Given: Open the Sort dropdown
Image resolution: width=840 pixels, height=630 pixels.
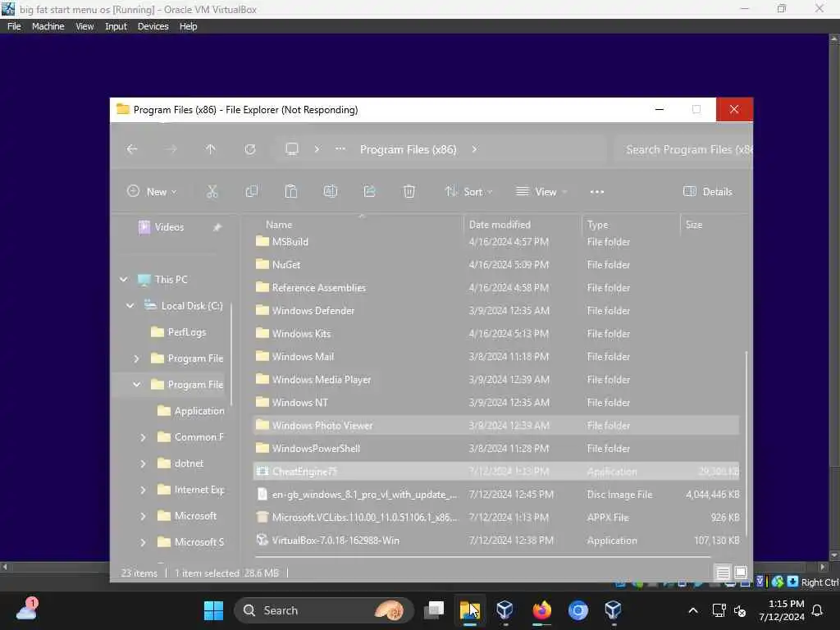Looking at the screenshot, I should [468, 192].
